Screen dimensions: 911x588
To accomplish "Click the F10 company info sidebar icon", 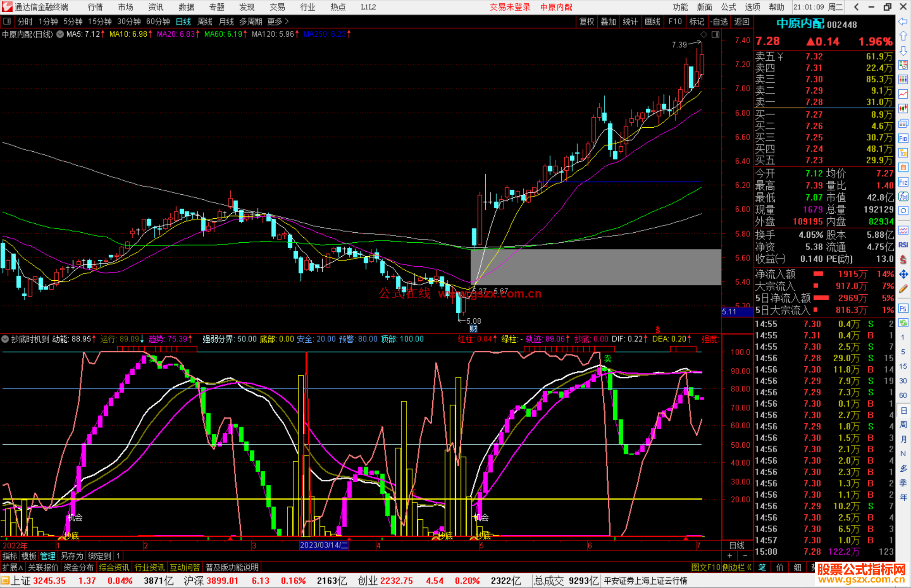I will click(903, 138).
